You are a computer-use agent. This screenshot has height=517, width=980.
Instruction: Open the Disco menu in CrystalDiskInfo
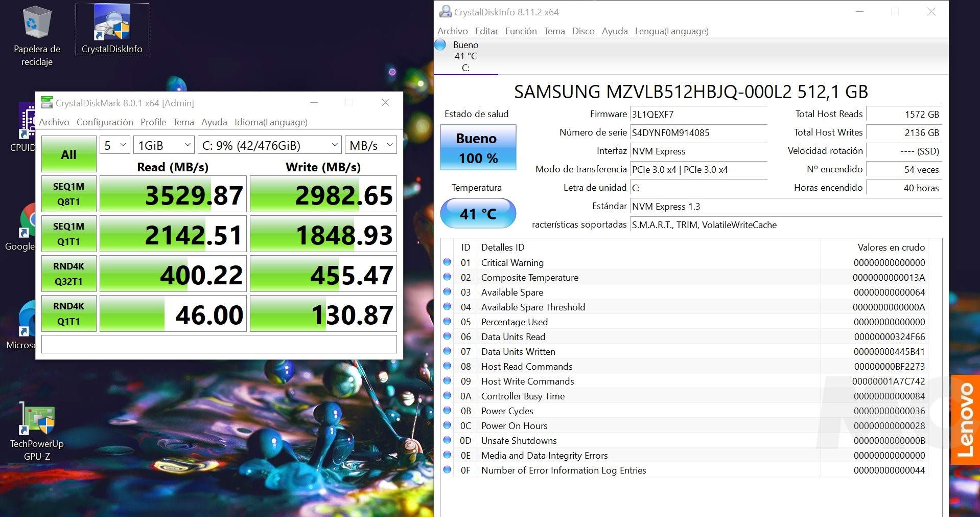[583, 31]
